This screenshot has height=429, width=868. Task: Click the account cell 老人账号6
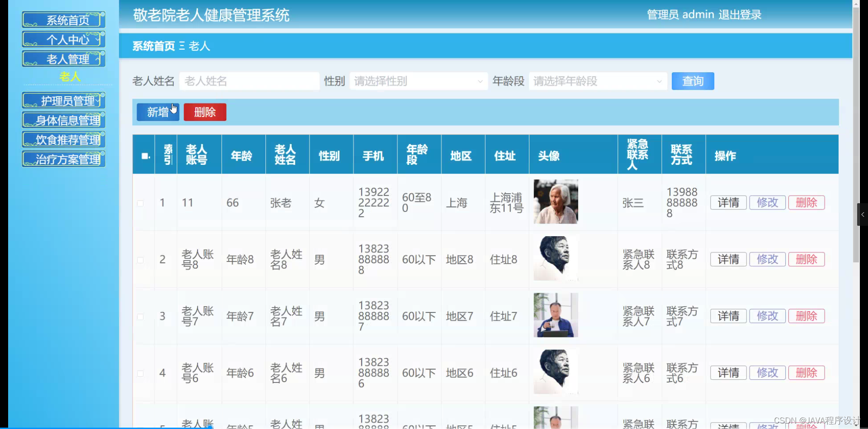198,373
